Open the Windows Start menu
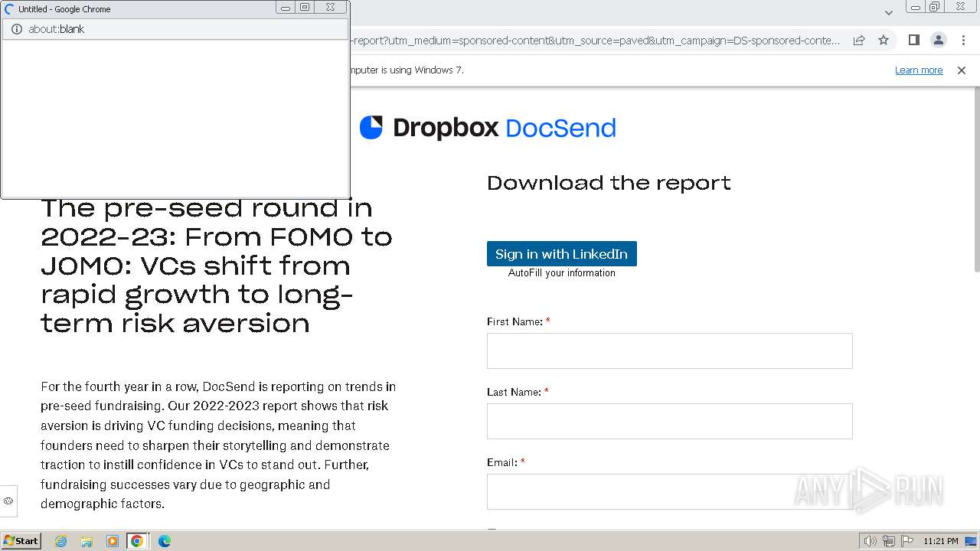 click(21, 541)
